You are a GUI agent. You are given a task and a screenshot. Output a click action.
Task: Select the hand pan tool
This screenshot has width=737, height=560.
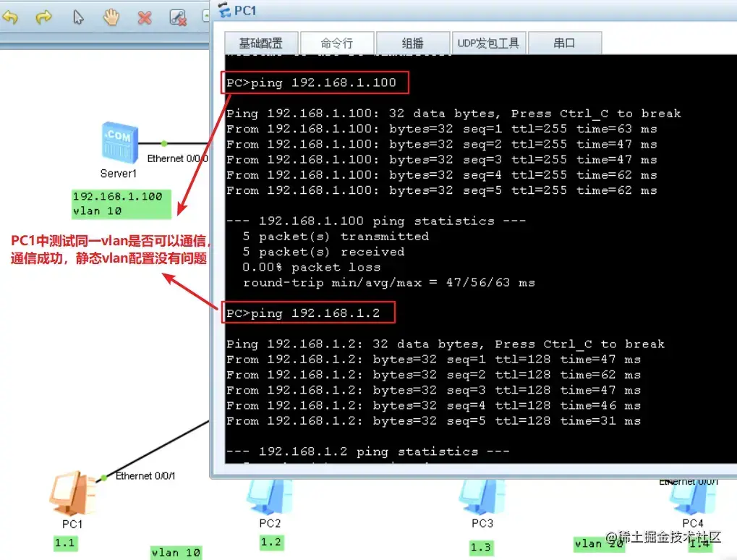tap(111, 17)
